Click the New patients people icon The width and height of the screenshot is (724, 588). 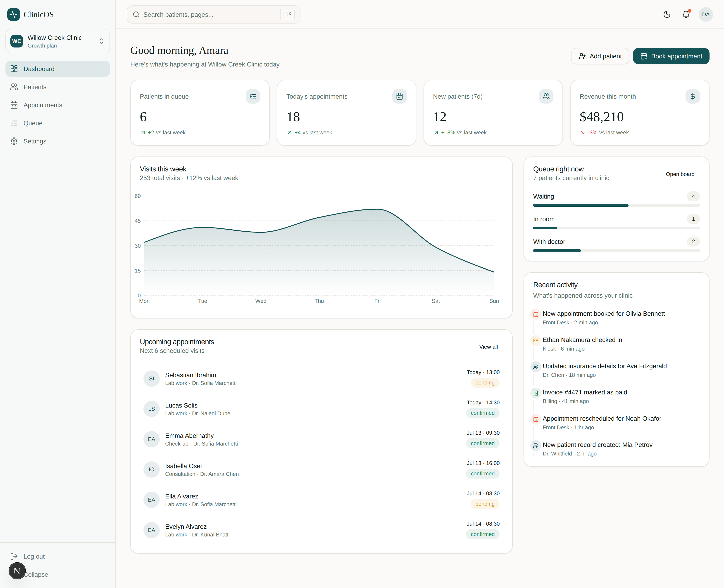pos(546,97)
